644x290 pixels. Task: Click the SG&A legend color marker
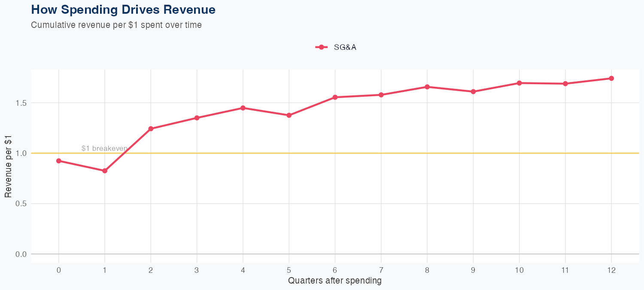click(321, 47)
